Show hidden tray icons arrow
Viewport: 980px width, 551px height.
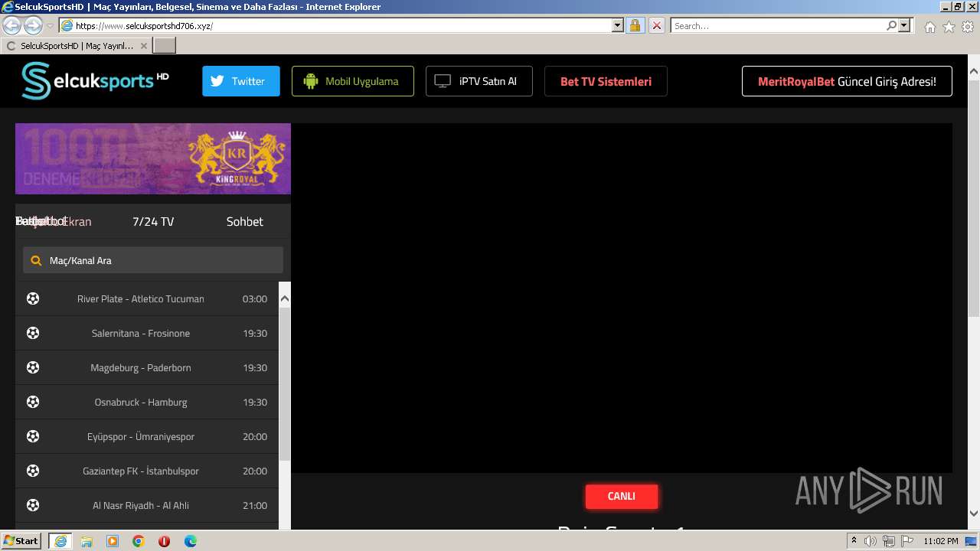pyautogui.click(x=854, y=541)
